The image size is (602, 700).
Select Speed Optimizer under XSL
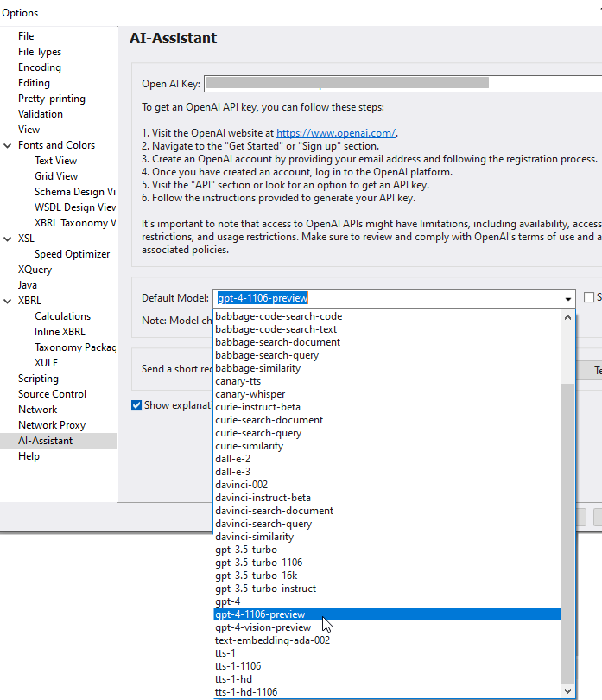[x=72, y=254]
